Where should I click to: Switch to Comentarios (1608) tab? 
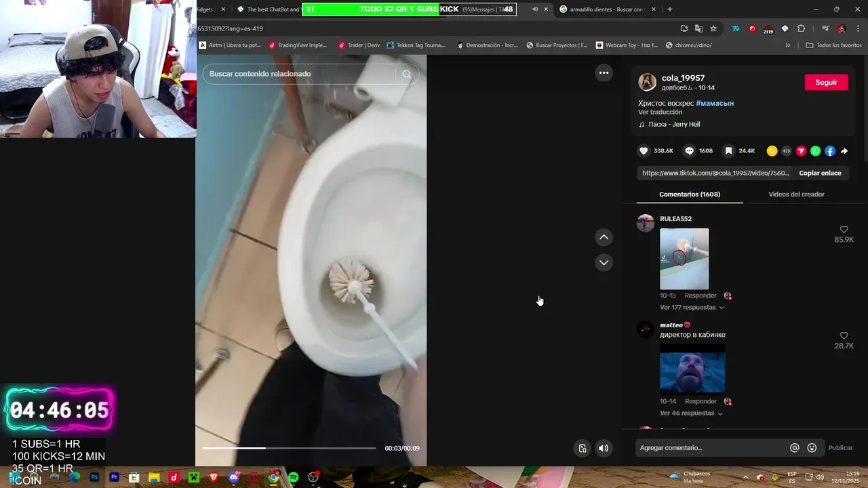click(690, 195)
